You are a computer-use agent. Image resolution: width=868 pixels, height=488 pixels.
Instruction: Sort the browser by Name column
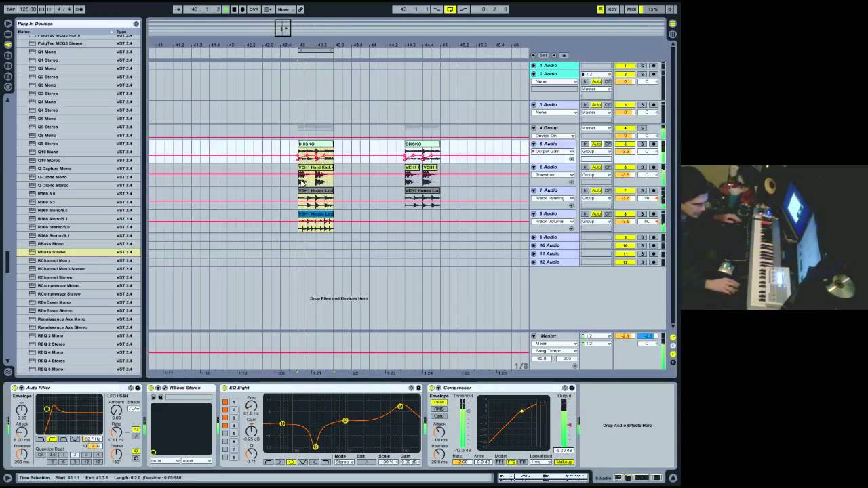pos(65,32)
